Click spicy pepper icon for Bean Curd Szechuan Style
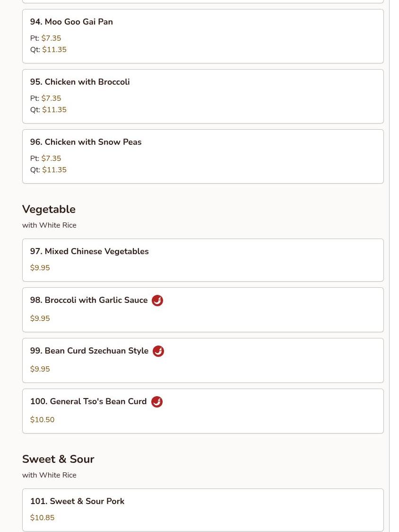The height and width of the screenshot is (532, 399). pos(158,351)
